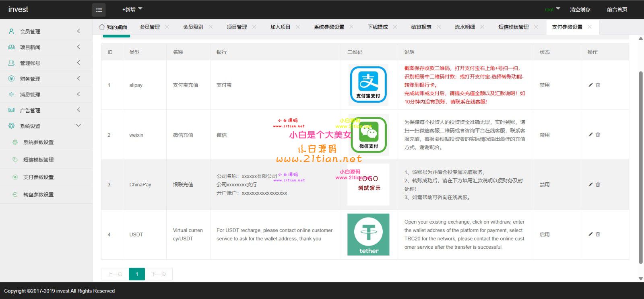The width and height of the screenshot is (644, 299).
Task: Edit the weixin row with pencil icon
Action: point(590,135)
